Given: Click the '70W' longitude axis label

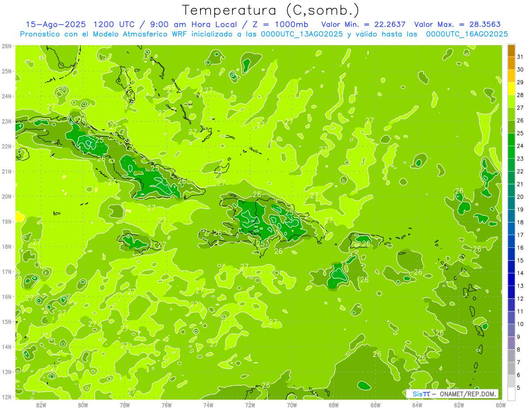Looking at the screenshot, I should pyautogui.click(x=292, y=405).
